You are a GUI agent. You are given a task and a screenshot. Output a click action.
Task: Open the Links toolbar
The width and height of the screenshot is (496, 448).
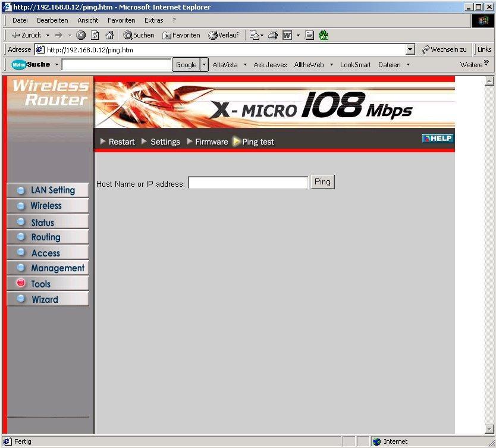484,49
